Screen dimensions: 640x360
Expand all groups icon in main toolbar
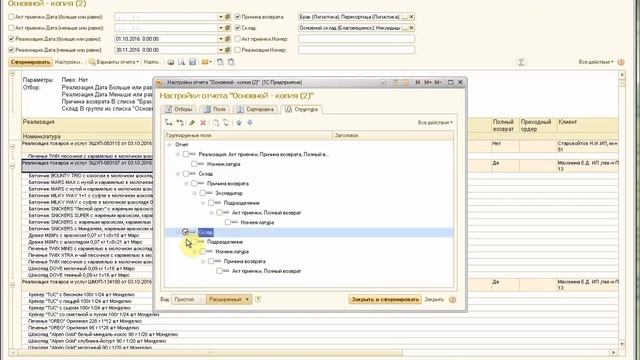[220, 62]
